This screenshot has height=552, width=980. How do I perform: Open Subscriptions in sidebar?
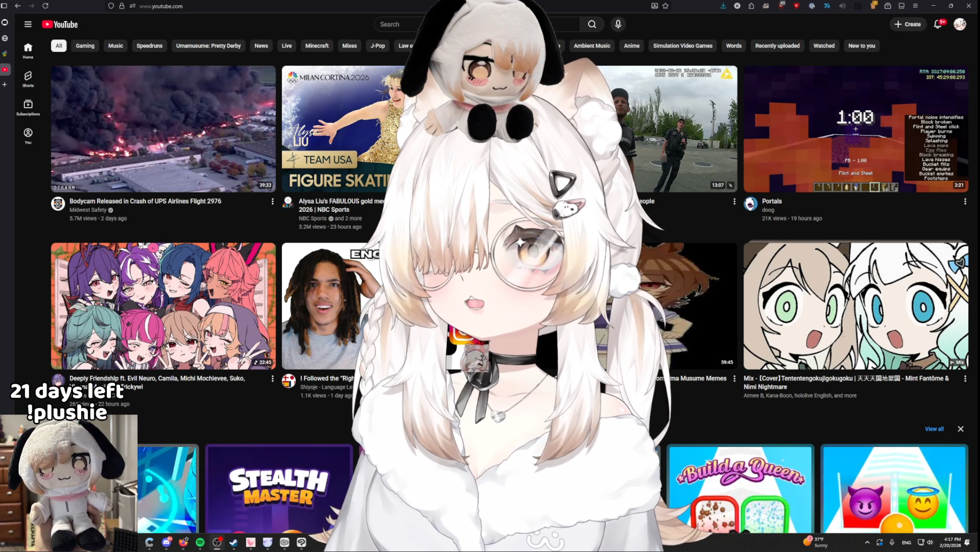click(x=28, y=107)
